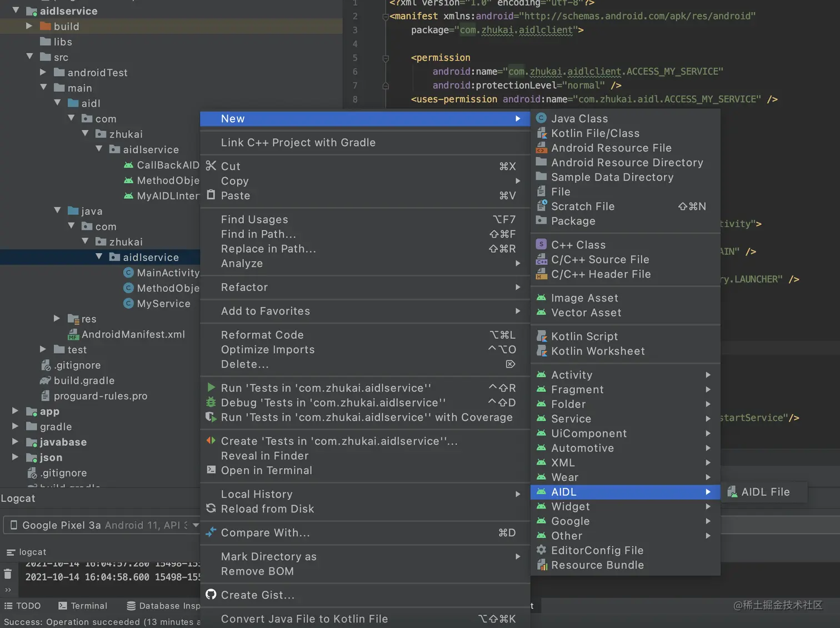Select Delete... menu item
The height and width of the screenshot is (628, 840).
pyautogui.click(x=364, y=364)
